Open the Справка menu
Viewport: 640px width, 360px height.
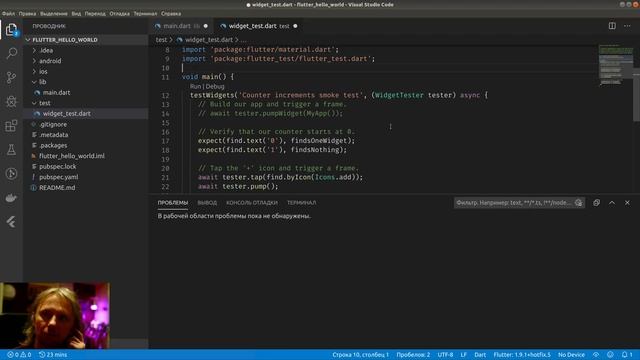171,13
